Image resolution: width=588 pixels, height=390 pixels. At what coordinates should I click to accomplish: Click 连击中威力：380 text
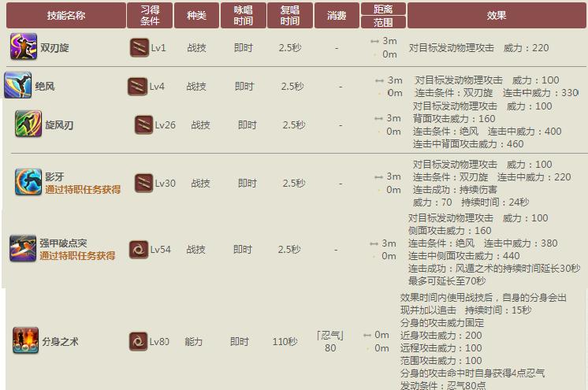click(x=521, y=243)
